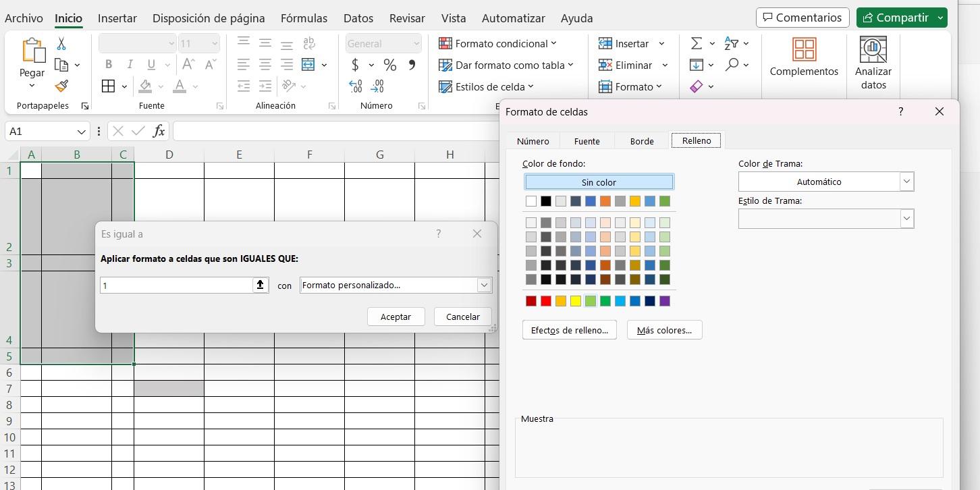Click the Borrar eraser icon
Viewport: 980px width, 490px height.
(x=697, y=86)
